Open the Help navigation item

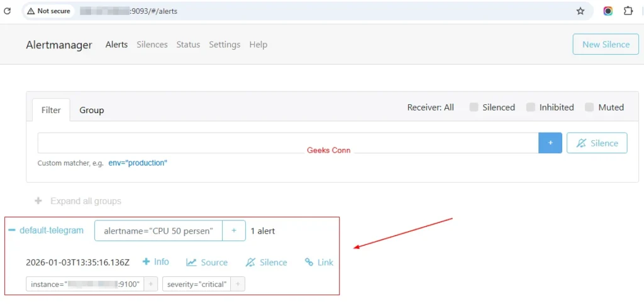pos(258,45)
